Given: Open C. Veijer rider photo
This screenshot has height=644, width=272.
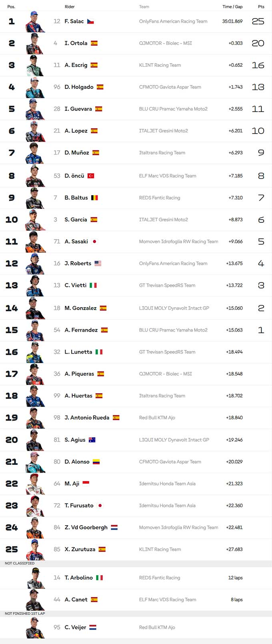Looking at the screenshot, I should [36, 628].
